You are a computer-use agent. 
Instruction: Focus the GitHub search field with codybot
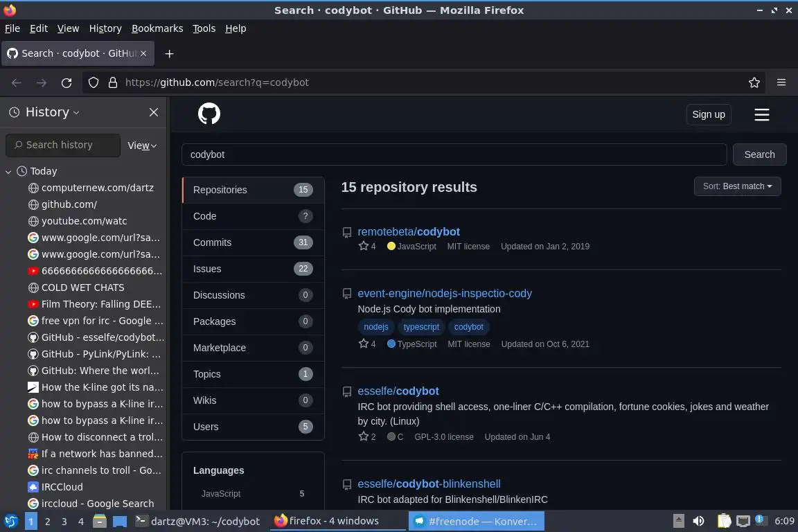(x=454, y=154)
